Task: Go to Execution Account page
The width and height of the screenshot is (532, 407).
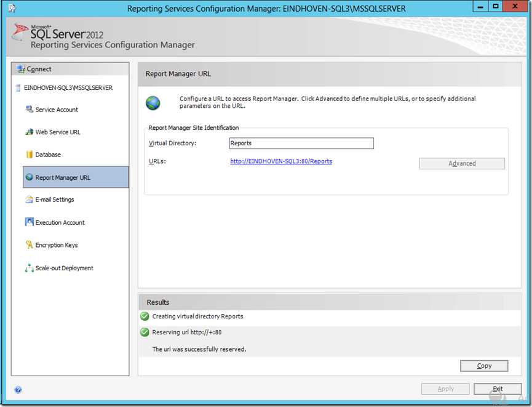Action: 60,222
